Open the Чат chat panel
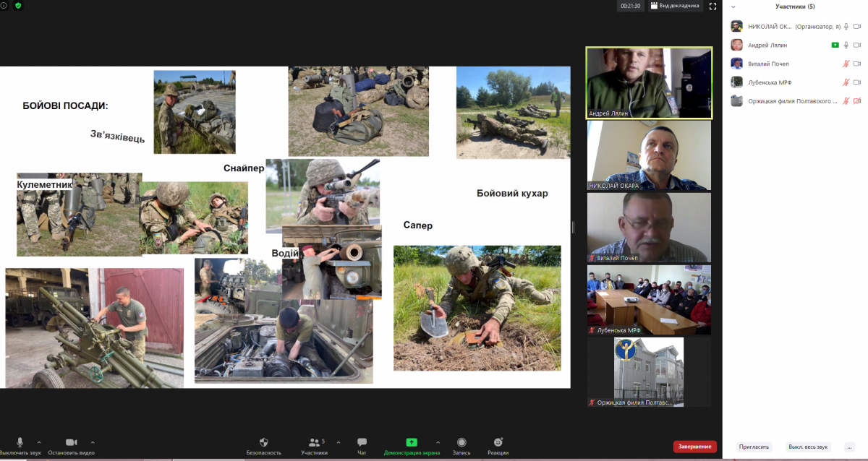 pyautogui.click(x=362, y=442)
